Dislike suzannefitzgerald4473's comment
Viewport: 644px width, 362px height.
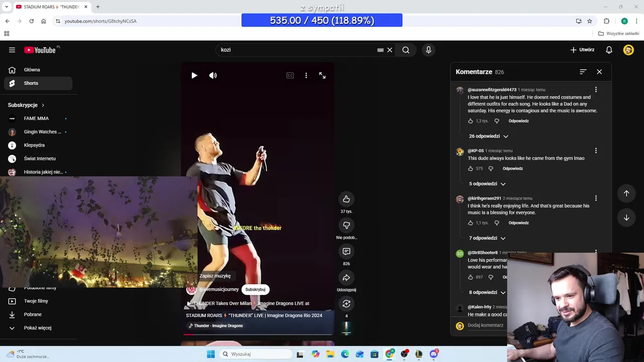[497, 121]
